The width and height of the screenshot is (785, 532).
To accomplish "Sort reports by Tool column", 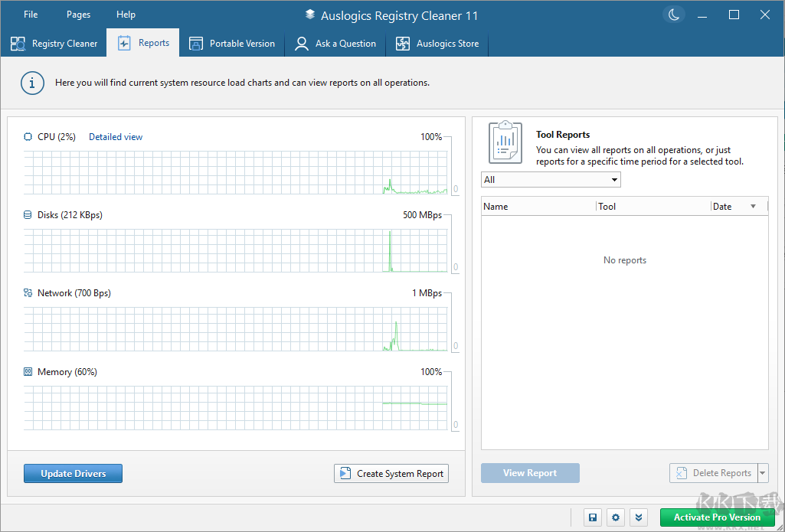I will click(x=653, y=206).
